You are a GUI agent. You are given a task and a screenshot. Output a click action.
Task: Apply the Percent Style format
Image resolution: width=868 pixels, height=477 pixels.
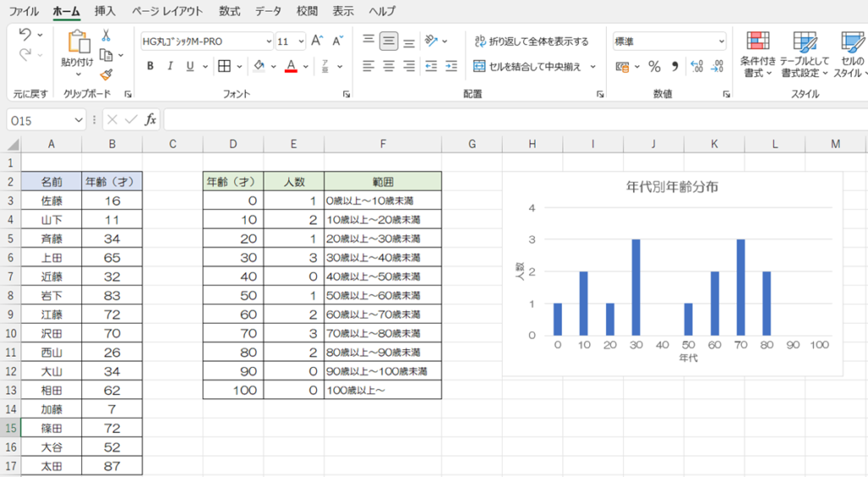[654, 66]
